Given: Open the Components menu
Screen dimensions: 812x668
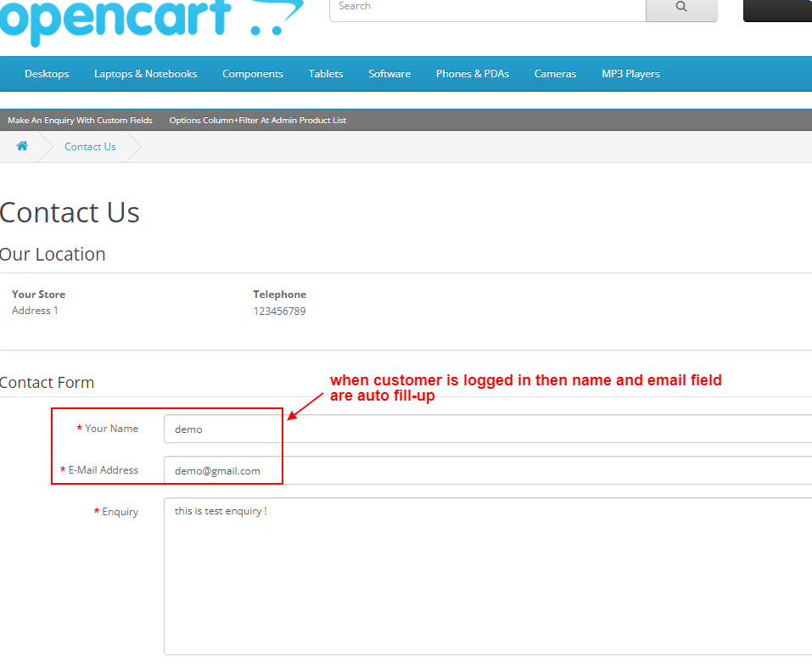Looking at the screenshot, I should click(x=253, y=74).
